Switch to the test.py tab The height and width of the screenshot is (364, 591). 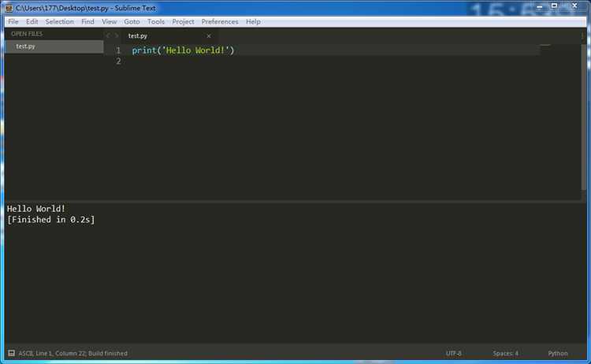click(x=137, y=36)
